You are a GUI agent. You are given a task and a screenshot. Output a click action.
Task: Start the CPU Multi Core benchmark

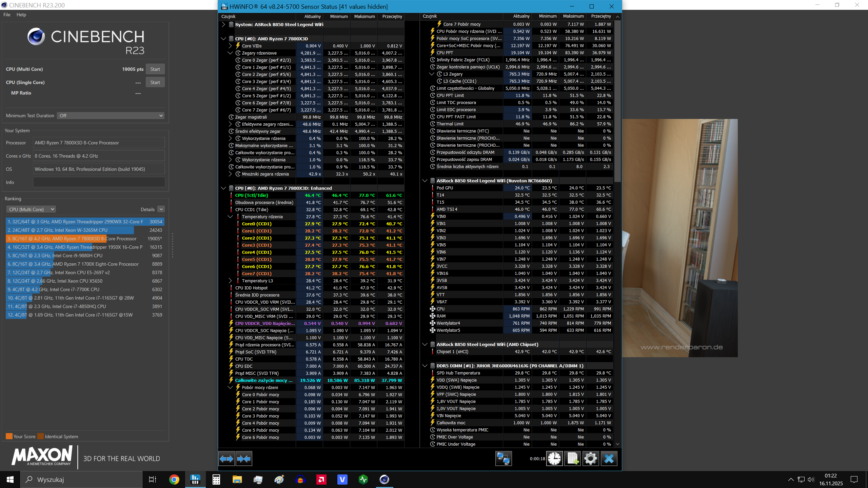point(155,69)
